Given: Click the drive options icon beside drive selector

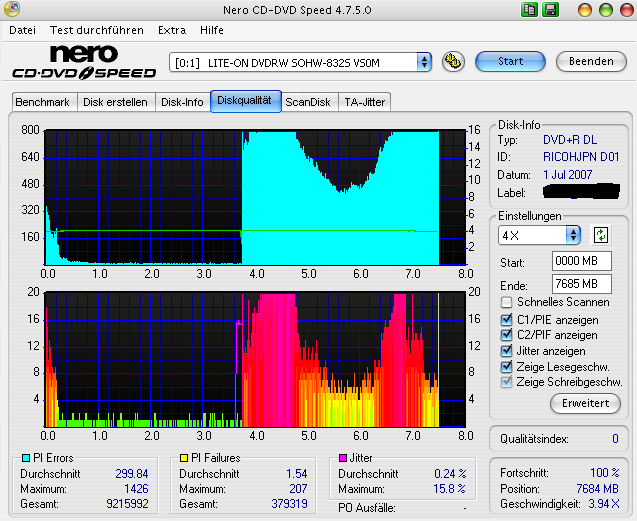Looking at the screenshot, I should pyautogui.click(x=453, y=61).
